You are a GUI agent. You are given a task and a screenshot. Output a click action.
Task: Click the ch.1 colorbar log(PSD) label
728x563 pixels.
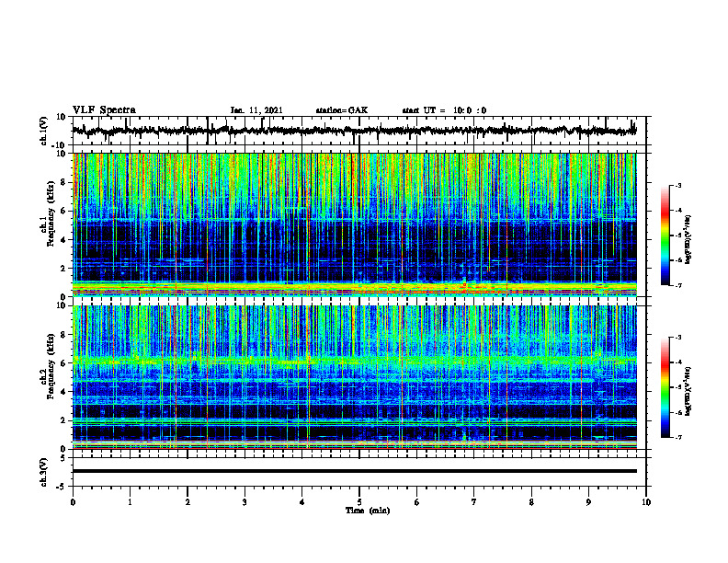tap(688, 240)
